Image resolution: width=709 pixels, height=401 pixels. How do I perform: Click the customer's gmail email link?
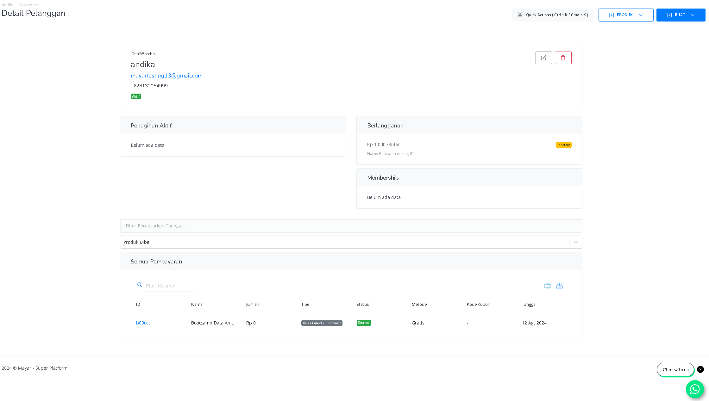pos(166,75)
